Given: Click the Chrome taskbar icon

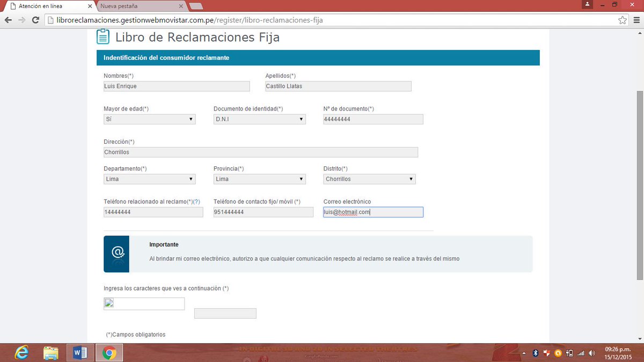Looking at the screenshot, I should 109,352.
